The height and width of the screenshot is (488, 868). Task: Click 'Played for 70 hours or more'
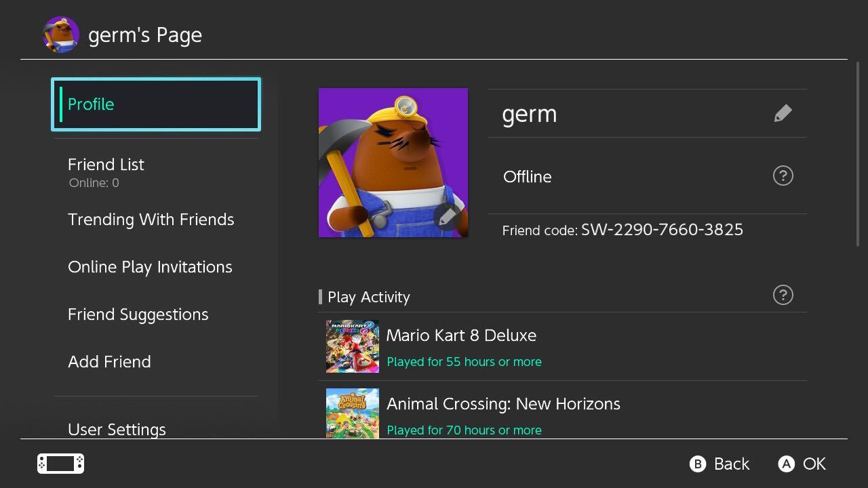[464, 430]
